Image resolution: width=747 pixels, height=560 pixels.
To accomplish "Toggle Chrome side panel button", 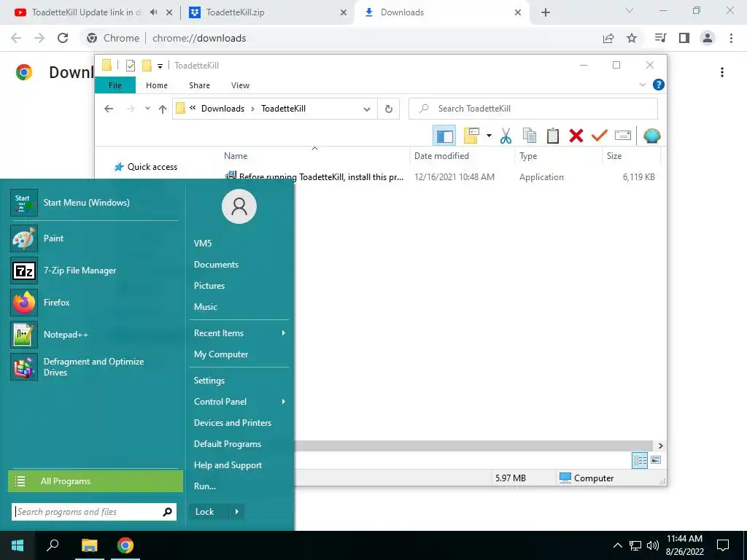I will 684,38.
